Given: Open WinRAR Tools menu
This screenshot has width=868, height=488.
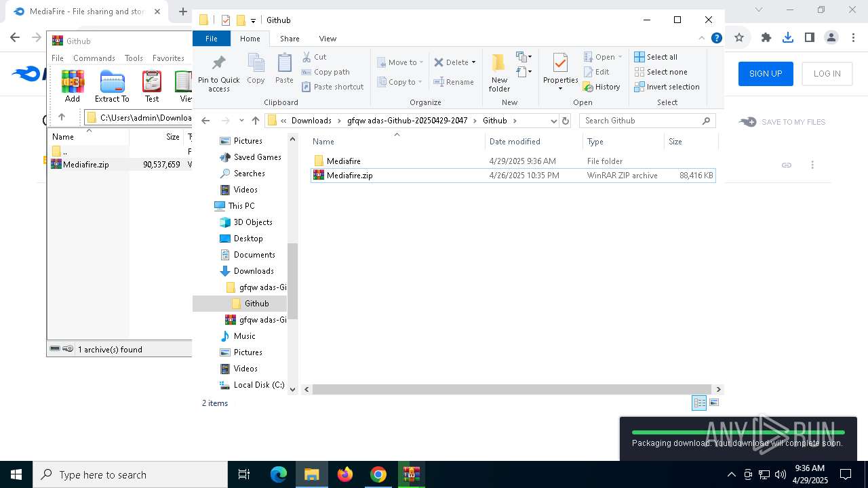Looking at the screenshot, I should tap(134, 58).
